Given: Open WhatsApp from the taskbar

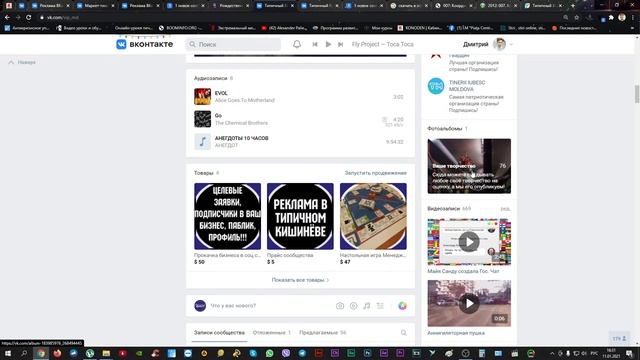Looking at the screenshot, I should (269, 353).
